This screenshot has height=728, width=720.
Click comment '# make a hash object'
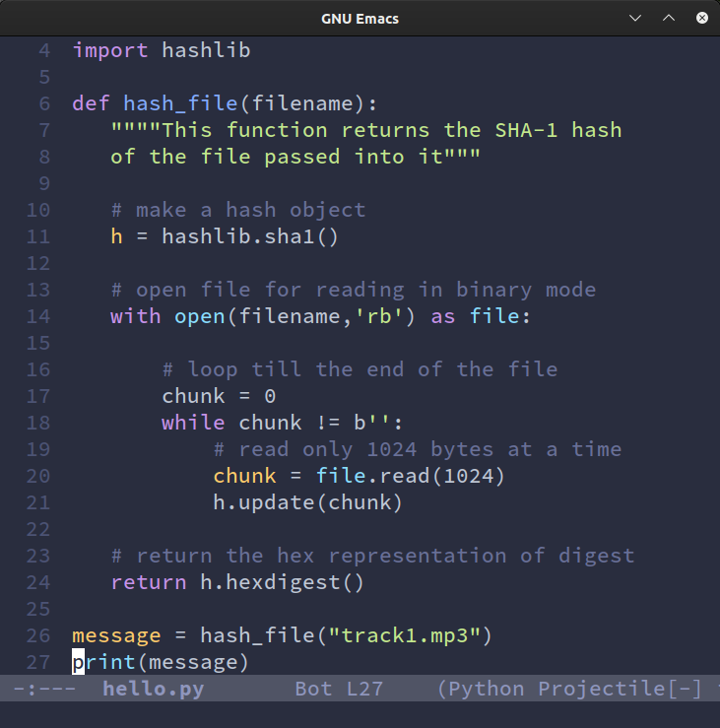pyautogui.click(x=238, y=210)
